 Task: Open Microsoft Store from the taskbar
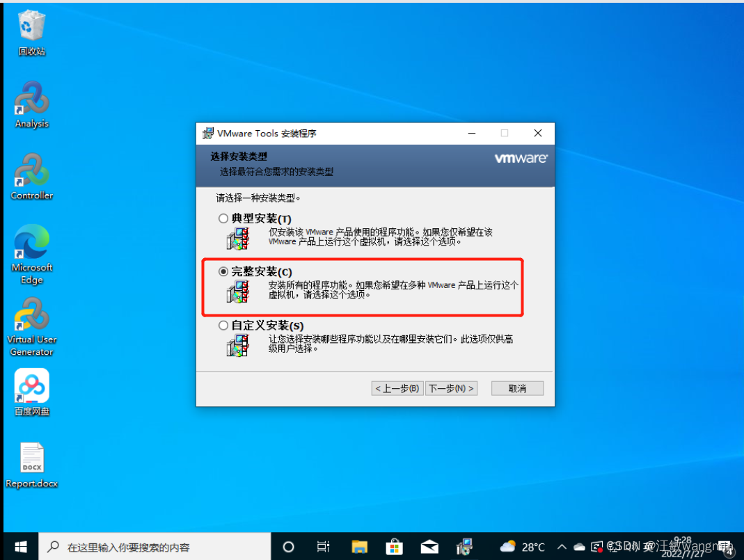tap(395, 547)
